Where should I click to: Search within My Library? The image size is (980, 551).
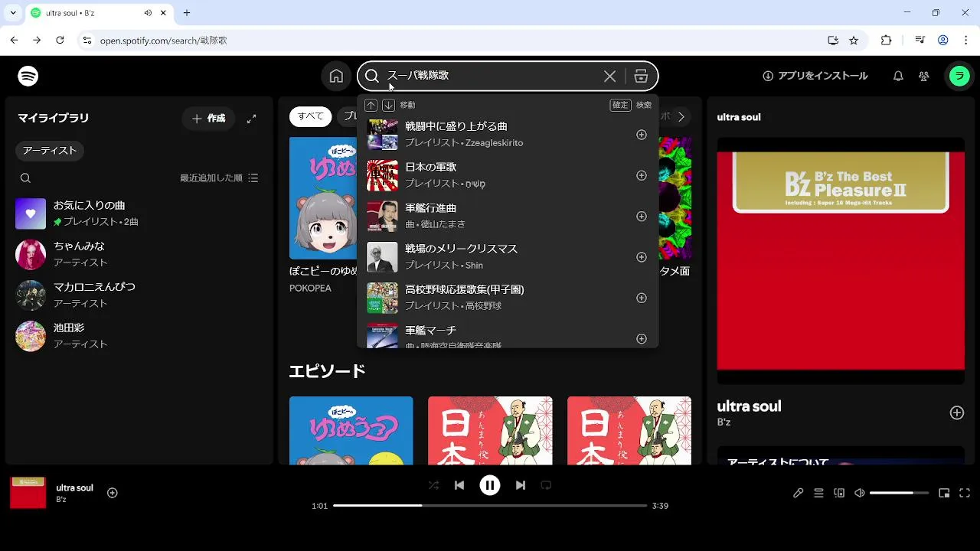(25, 178)
